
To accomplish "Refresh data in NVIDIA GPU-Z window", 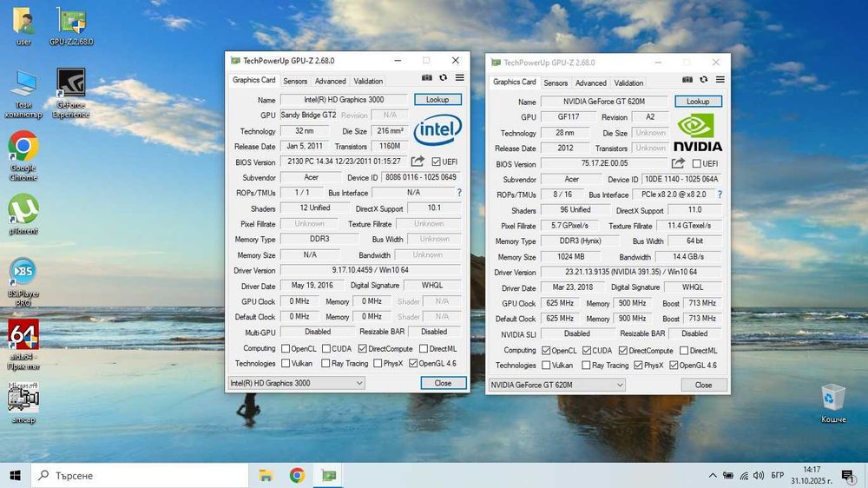I will (x=704, y=79).
